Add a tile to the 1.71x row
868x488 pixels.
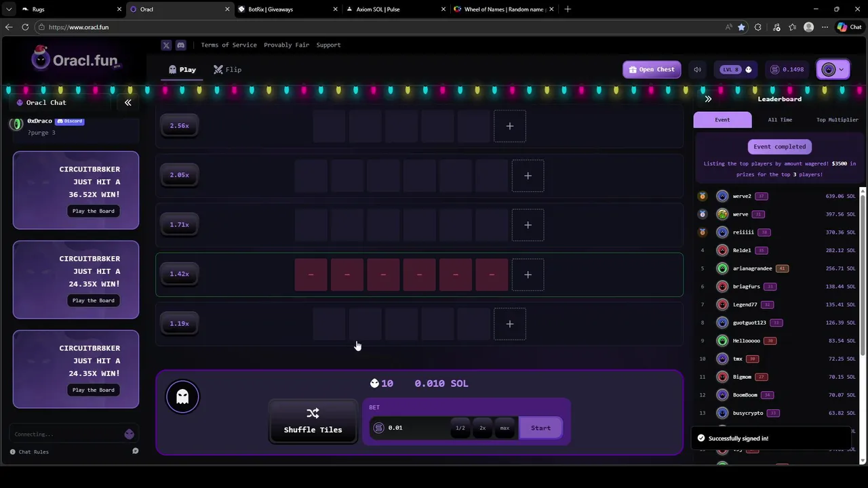point(528,225)
